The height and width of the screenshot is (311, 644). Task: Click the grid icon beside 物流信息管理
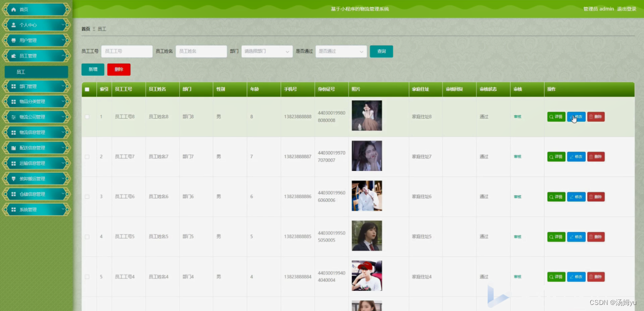pos(14,132)
